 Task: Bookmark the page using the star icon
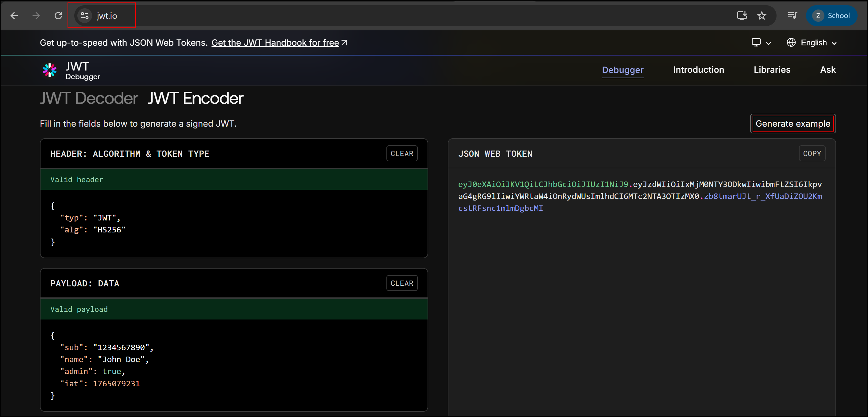point(762,15)
